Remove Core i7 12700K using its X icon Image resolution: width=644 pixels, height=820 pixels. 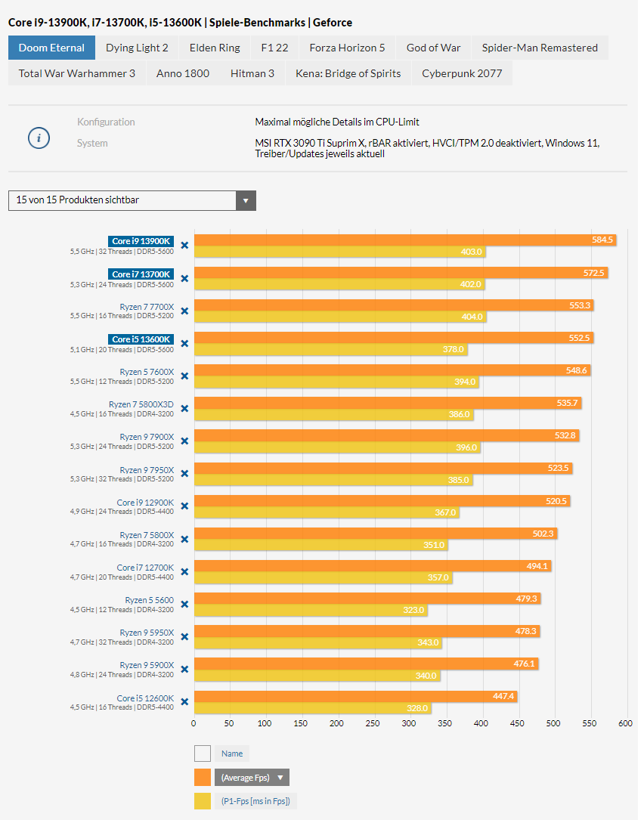[x=184, y=571]
